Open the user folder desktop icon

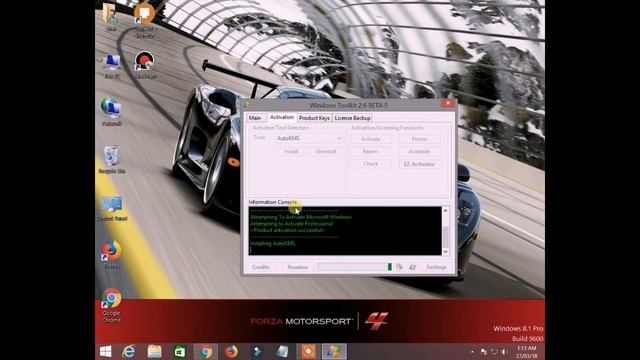click(x=111, y=17)
